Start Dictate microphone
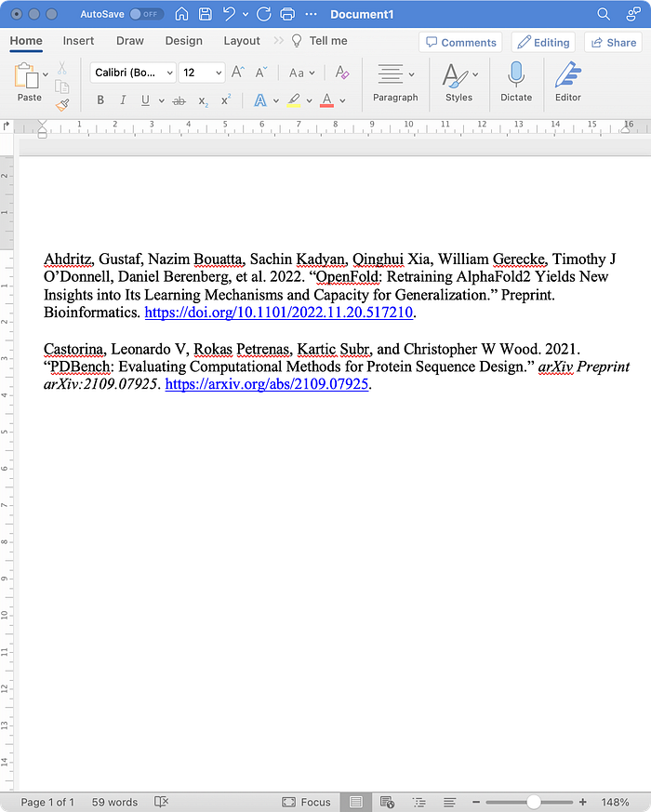Image resolution: width=651 pixels, height=812 pixels. (x=516, y=82)
